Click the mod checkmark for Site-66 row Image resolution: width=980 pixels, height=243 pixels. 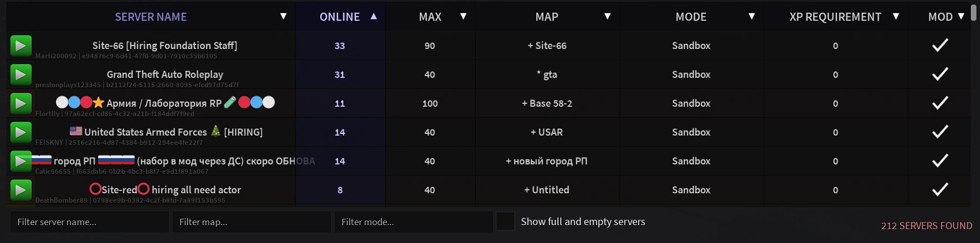point(940,46)
